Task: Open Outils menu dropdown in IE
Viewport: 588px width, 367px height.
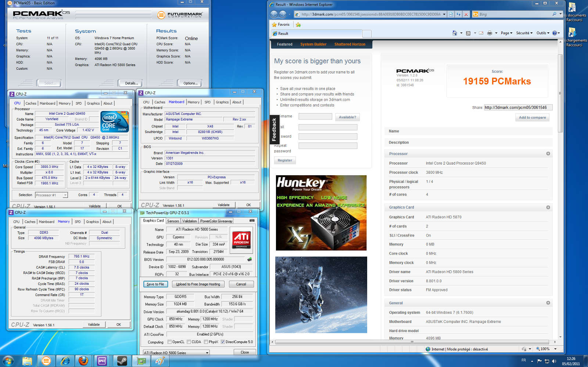Action: tap(543, 33)
